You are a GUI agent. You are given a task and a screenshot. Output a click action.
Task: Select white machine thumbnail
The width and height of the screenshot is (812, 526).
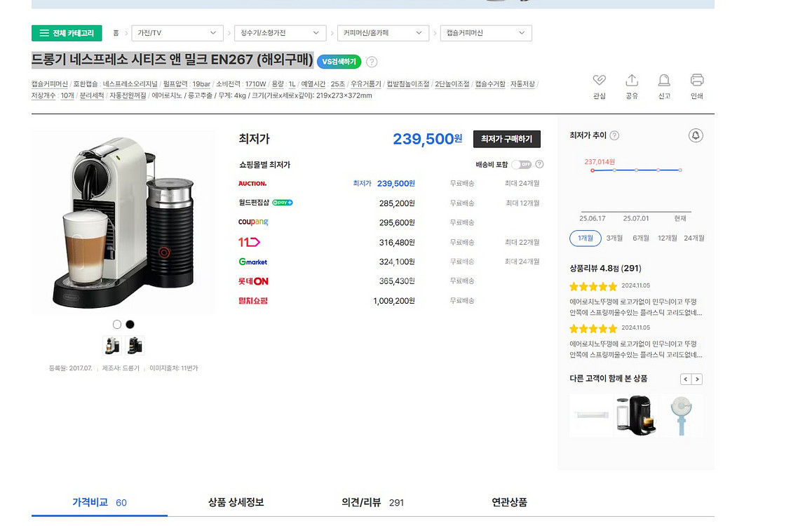(x=112, y=345)
